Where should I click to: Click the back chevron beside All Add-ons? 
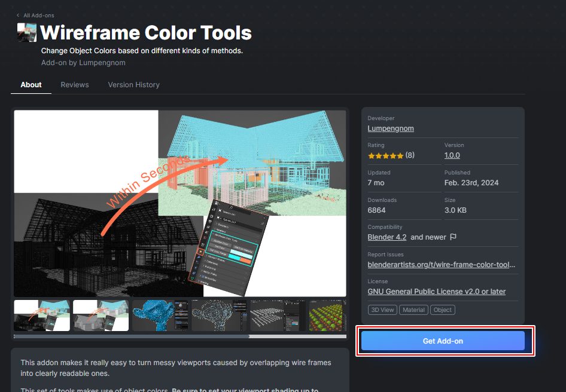[18, 15]
